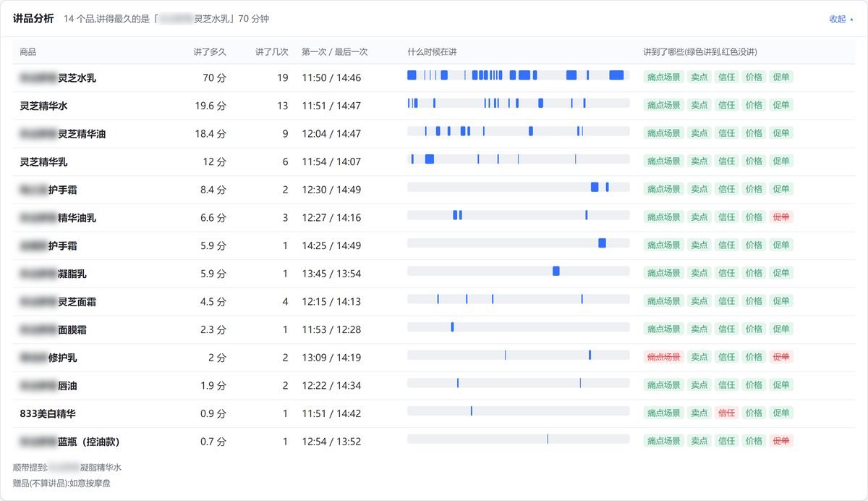
Task: Select the product name 灵芝精华乳
Action: pos(43,161)
